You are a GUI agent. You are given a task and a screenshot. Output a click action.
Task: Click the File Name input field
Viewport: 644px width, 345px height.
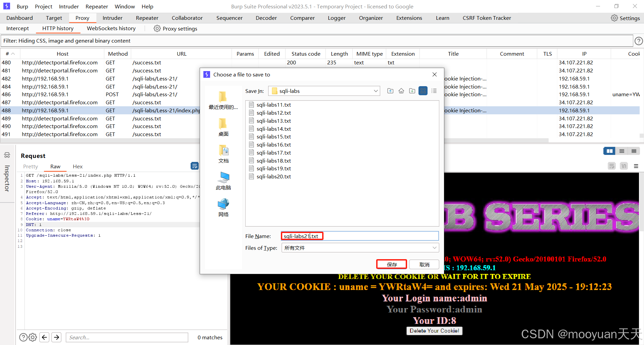tap(360, 236)
